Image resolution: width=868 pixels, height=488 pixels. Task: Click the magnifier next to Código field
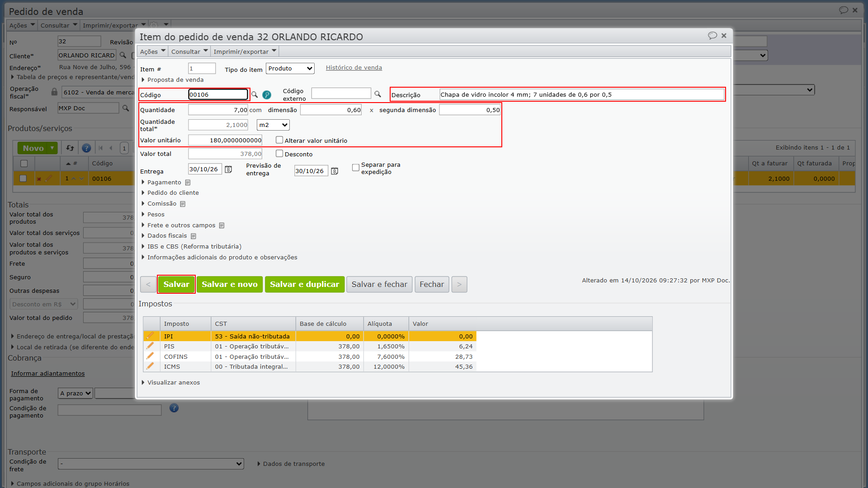click(x=255, y=94)
